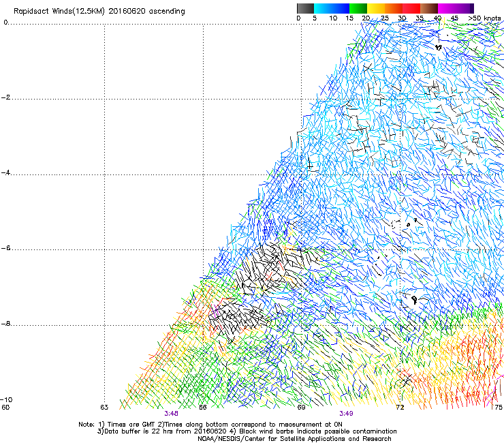Click legend scale label '45'
This screenshot has height=443, width=504.
[454, 18]
